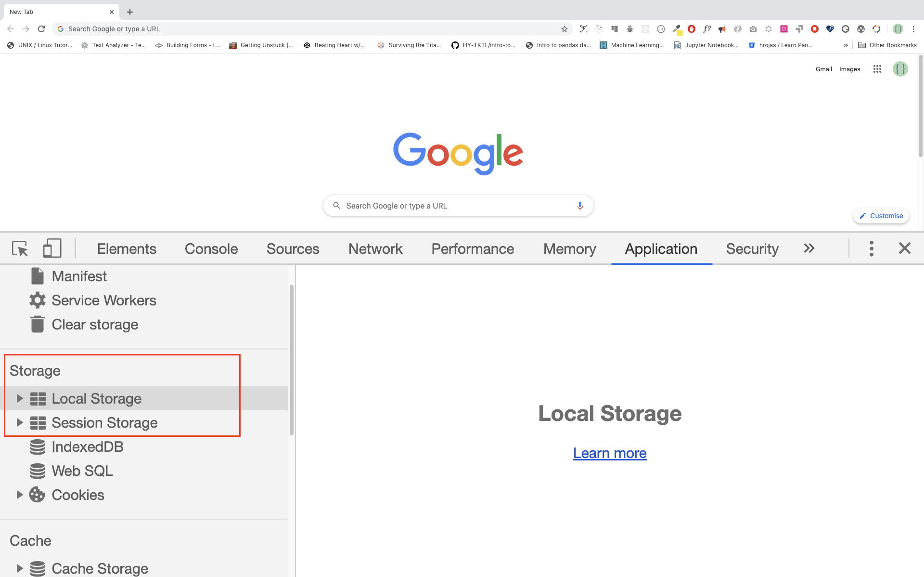Click the Web SQL database icon
Screen dimensions: 924x577
pos(38,471)
